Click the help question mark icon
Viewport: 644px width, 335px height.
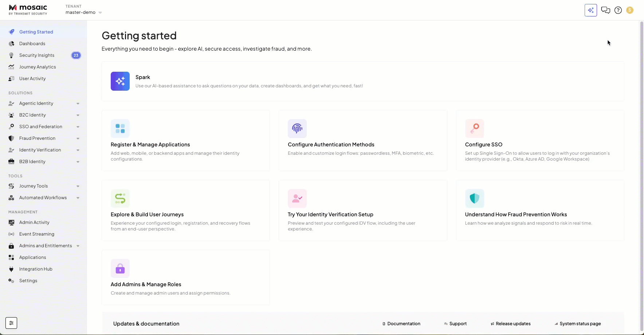pos(618,10)
